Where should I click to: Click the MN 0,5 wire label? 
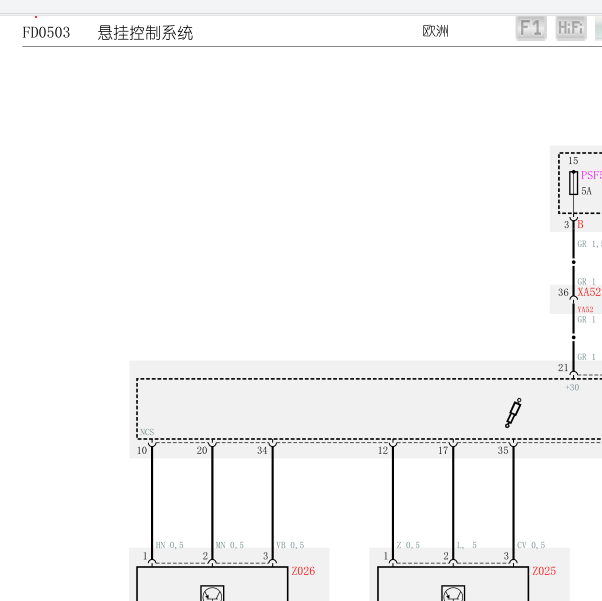pos(230,545)
